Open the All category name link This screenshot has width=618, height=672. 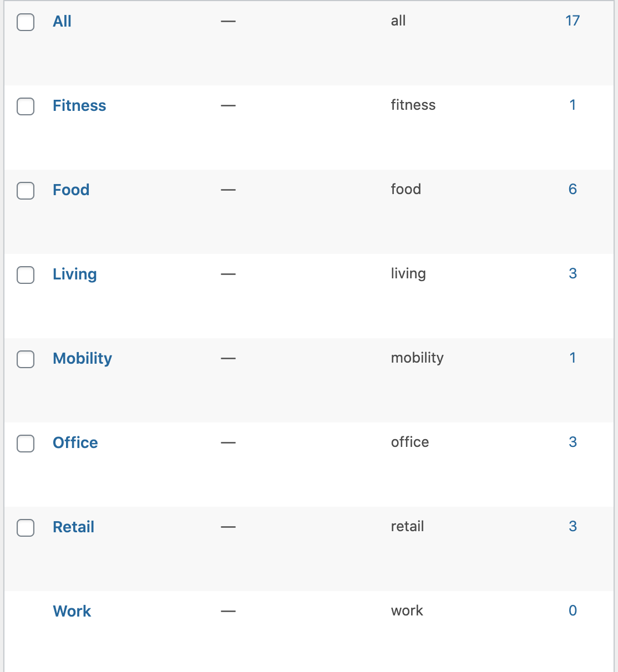(62, 22)
